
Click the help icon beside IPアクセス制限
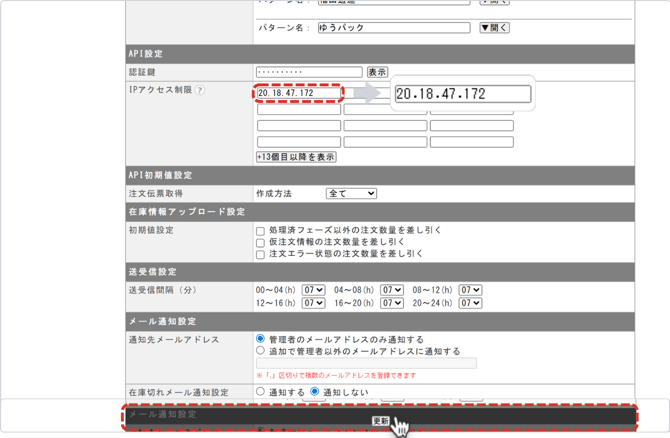[200, 90]
